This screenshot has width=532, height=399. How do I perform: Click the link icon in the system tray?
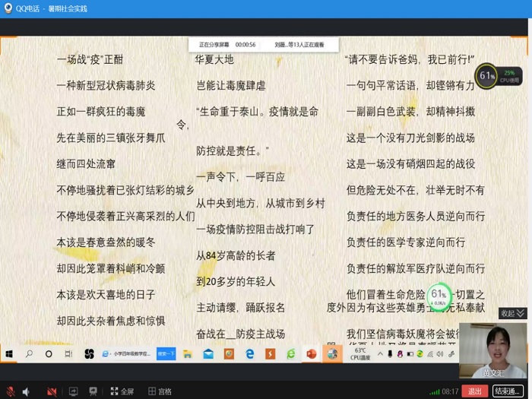pos(451,354)
